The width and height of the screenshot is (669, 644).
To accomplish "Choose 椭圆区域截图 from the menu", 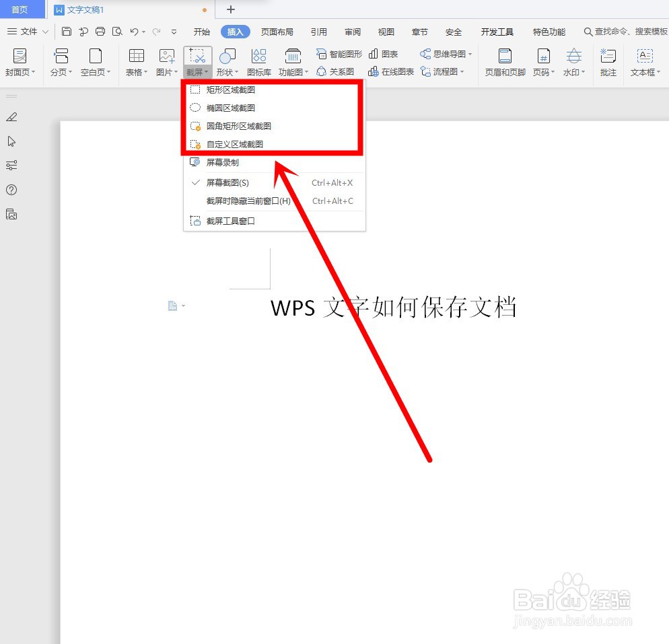I will pyautogui.click(x=275, y=108).
